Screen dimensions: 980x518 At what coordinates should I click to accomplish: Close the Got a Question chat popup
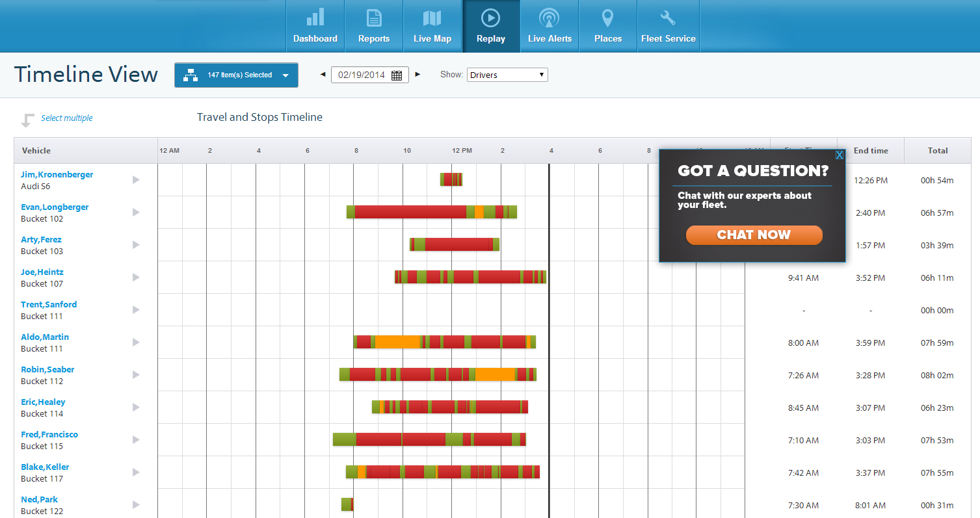click(840, 155)
